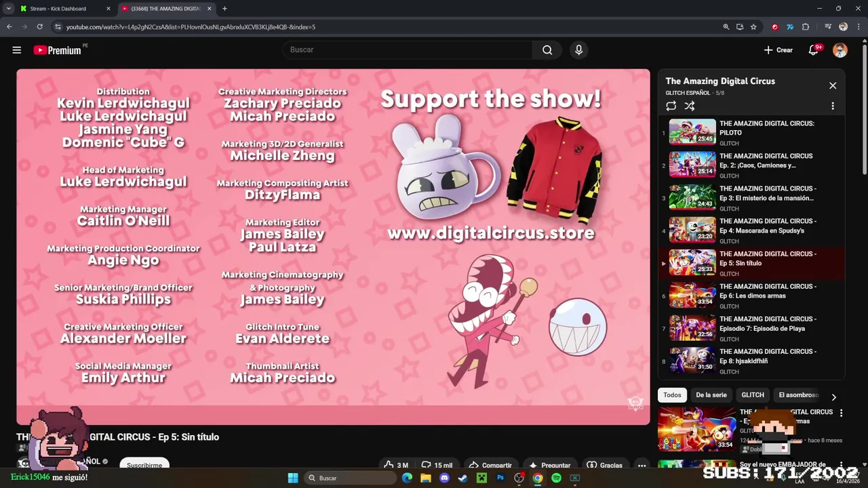Close the Kick Dashboard tab
This screenshot has height=488, width=868.
tap(108, 9)
